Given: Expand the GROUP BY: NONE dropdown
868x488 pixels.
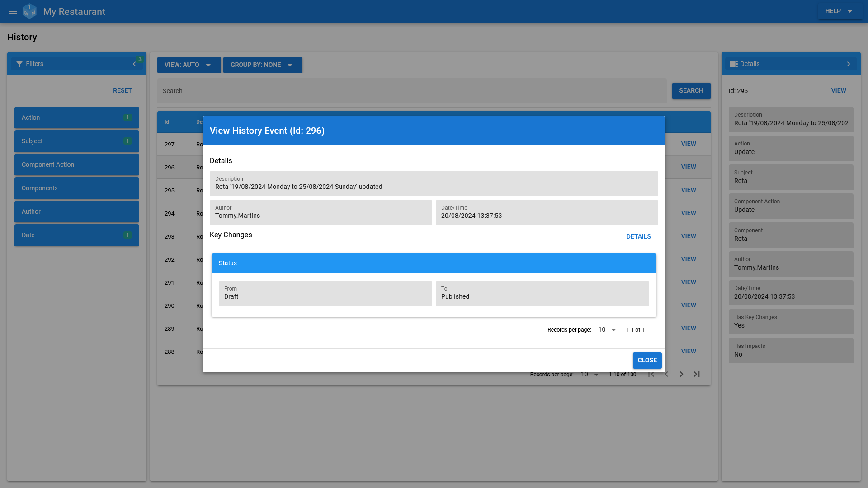Looking at the screenshot, I should pyautogui.click(x=262, y=65).
